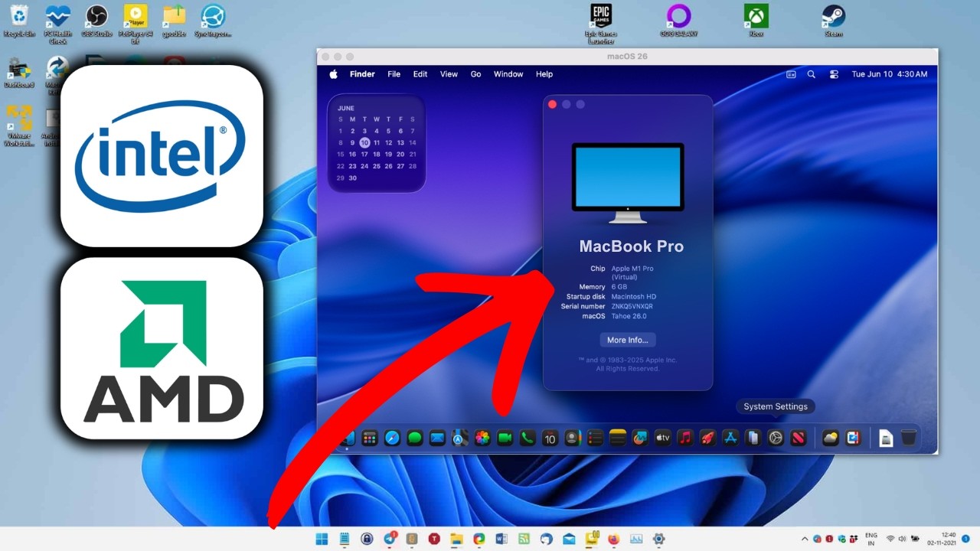Image resolution: width=980 pixels, height=551 pixels.
Task: Open OBS Studio desktop shortcut
Action: tap(96, 21)
